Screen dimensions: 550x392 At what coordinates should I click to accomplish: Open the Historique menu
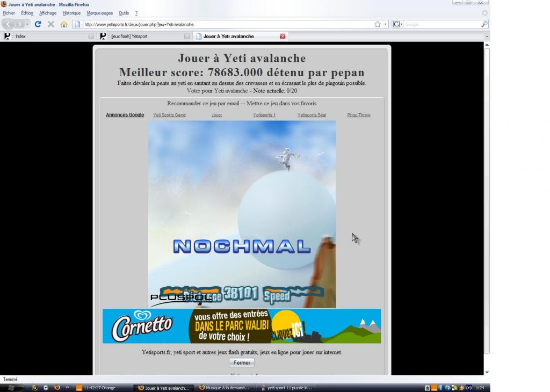point(71,13)
